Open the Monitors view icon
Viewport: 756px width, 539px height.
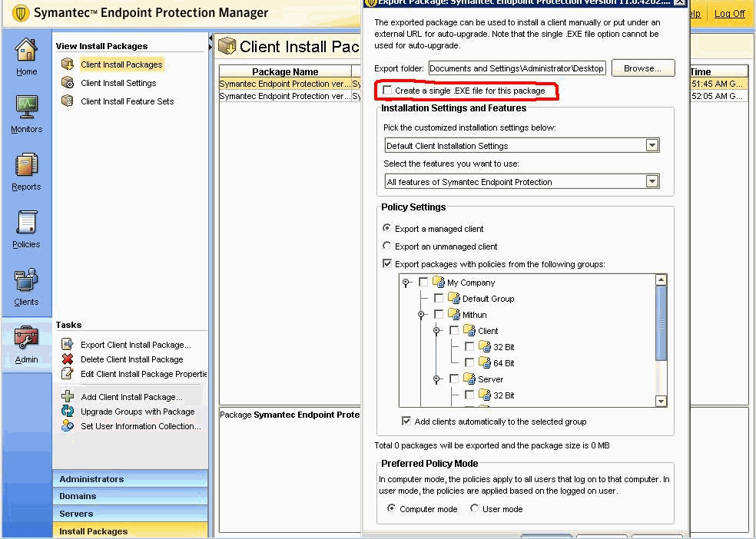coord(26,107)
